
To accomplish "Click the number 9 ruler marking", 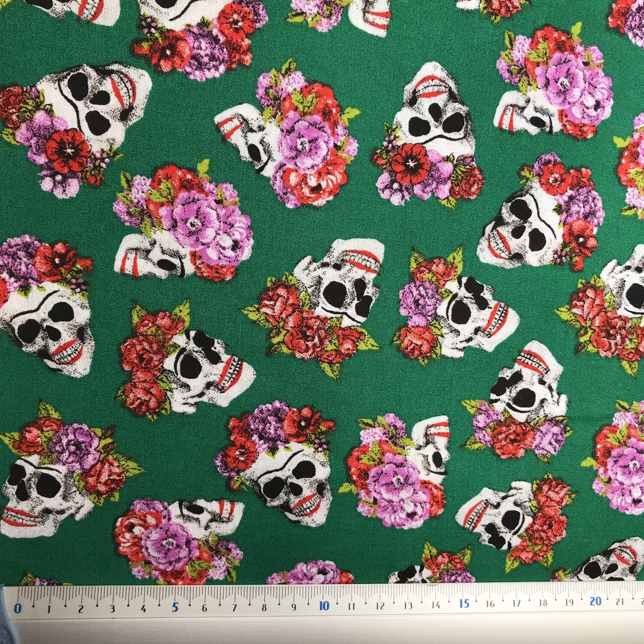I will (x=294, y=607).
